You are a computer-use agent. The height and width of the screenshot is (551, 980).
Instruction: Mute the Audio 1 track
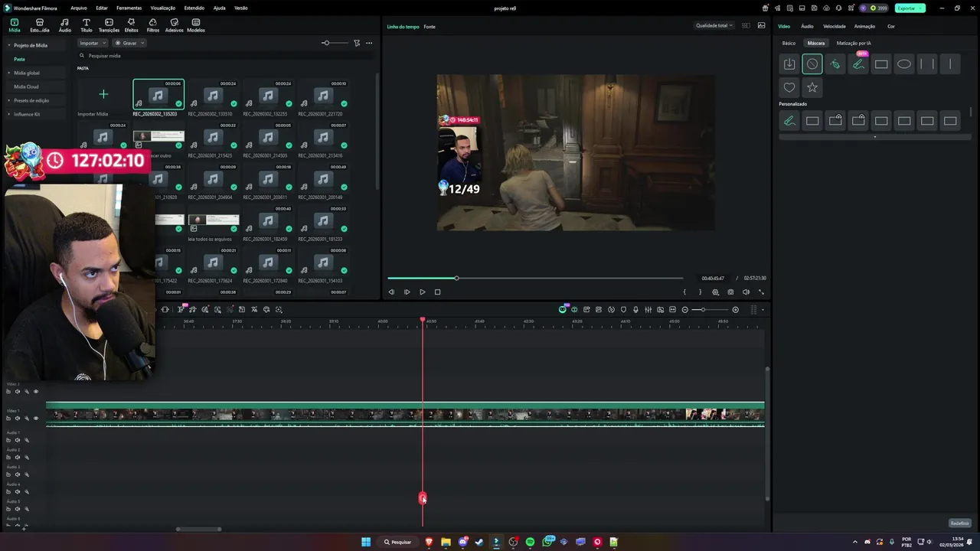point(18,440)
